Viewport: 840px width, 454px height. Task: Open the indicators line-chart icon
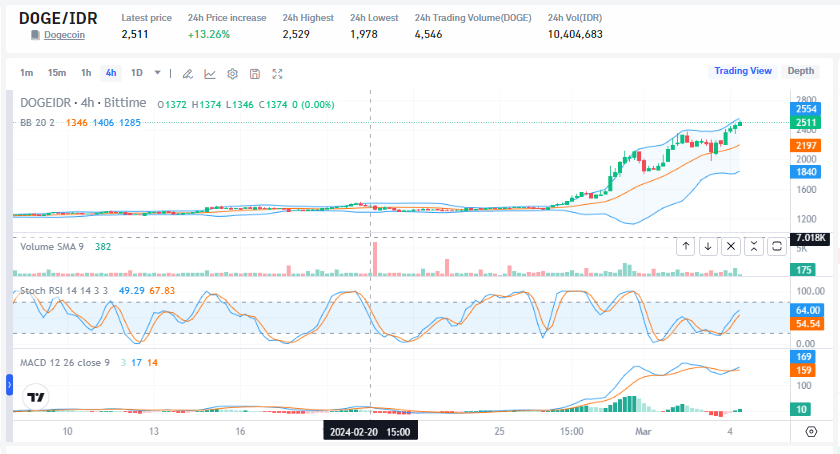pyautogui.click(x=210, y=73)
